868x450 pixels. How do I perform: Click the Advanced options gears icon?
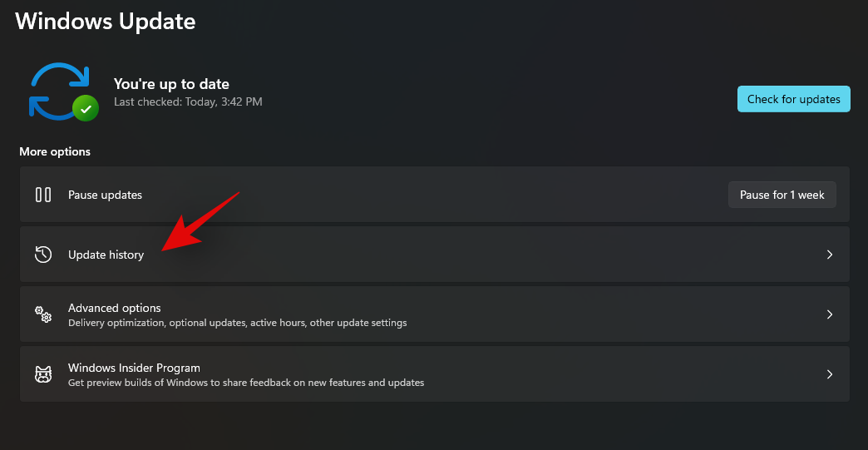(x=43, y=314)
